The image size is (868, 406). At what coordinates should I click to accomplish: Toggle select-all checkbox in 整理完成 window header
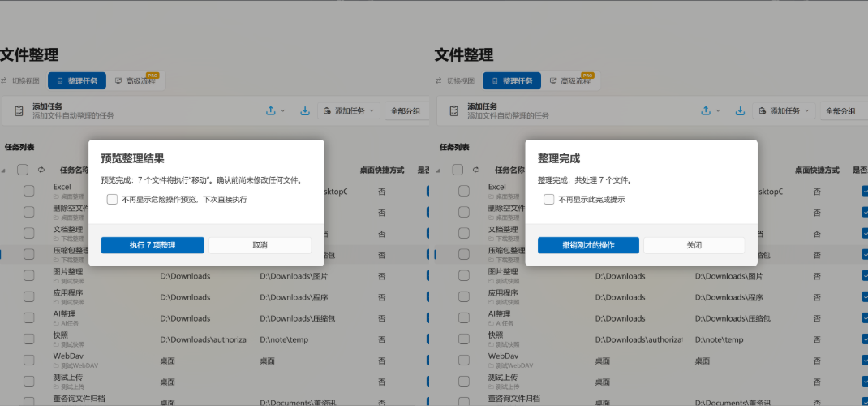[x=458, y=170]
